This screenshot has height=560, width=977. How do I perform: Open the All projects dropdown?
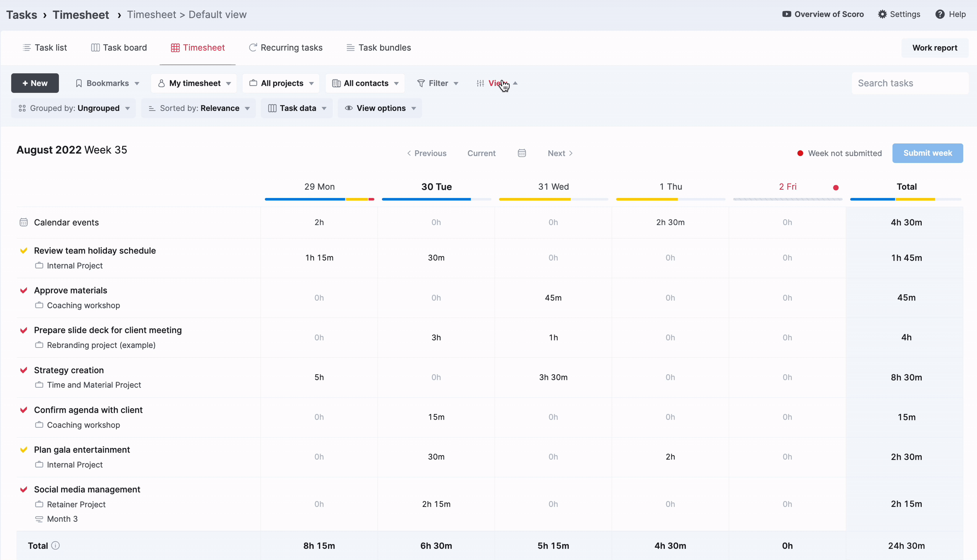coord(281,83)
